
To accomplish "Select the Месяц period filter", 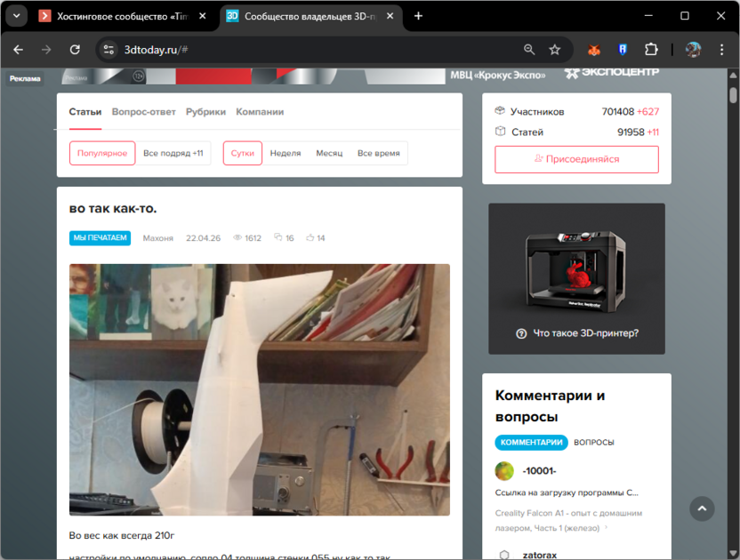I will coord(329,153).
